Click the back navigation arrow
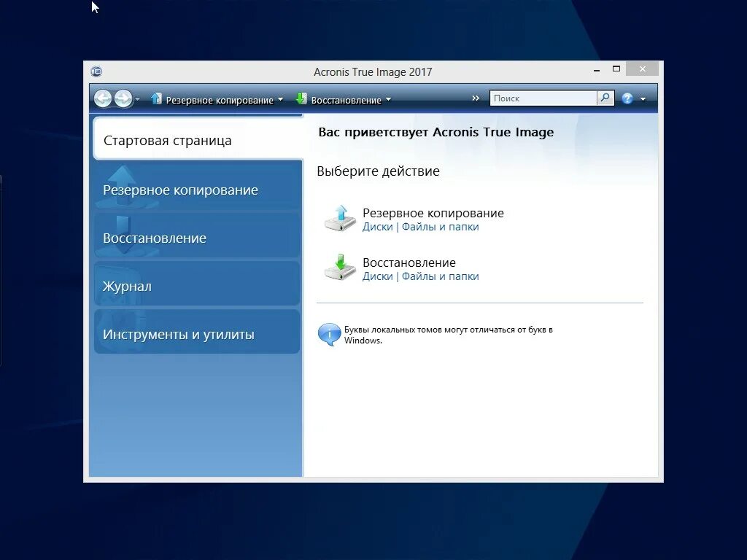Image resolution: width=747 pixels, height=560 pixels. point(103,98)
